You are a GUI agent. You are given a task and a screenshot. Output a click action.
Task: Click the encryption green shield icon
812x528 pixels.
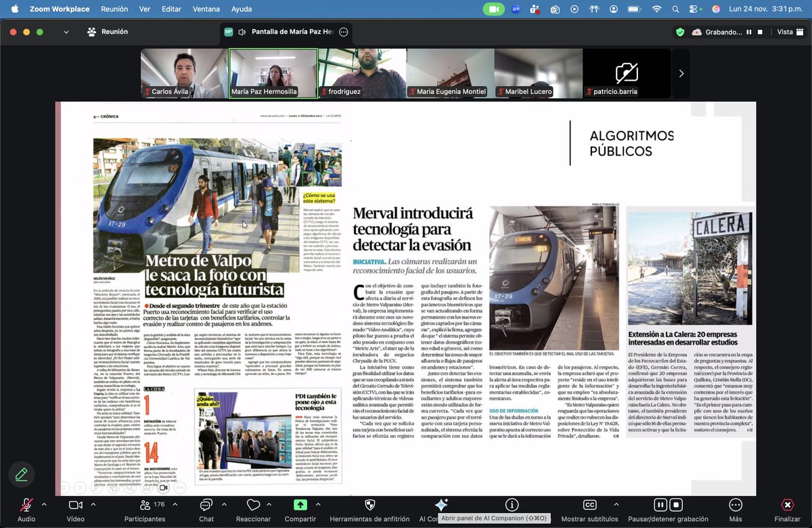tap(680, 32)
